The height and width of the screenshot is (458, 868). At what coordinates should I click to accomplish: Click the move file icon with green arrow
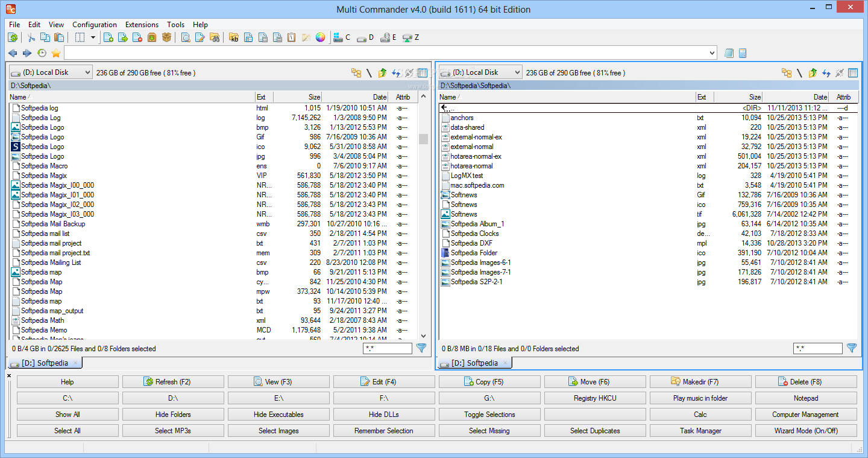coord(123,37)
